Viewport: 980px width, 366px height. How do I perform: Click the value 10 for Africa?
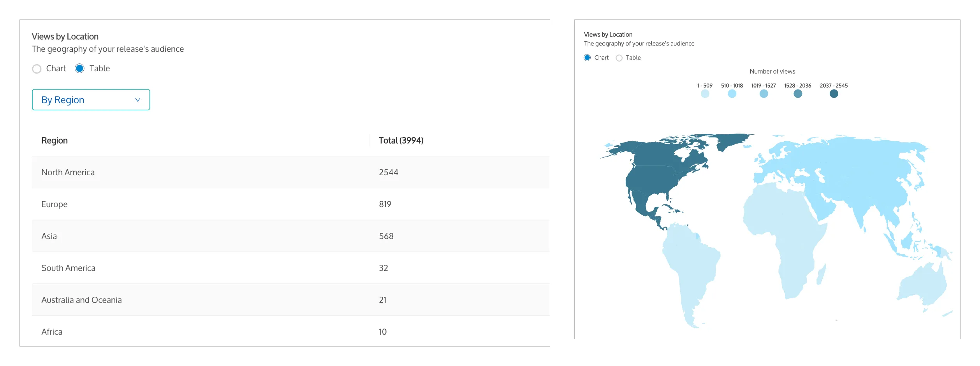[x=383, y=332]
